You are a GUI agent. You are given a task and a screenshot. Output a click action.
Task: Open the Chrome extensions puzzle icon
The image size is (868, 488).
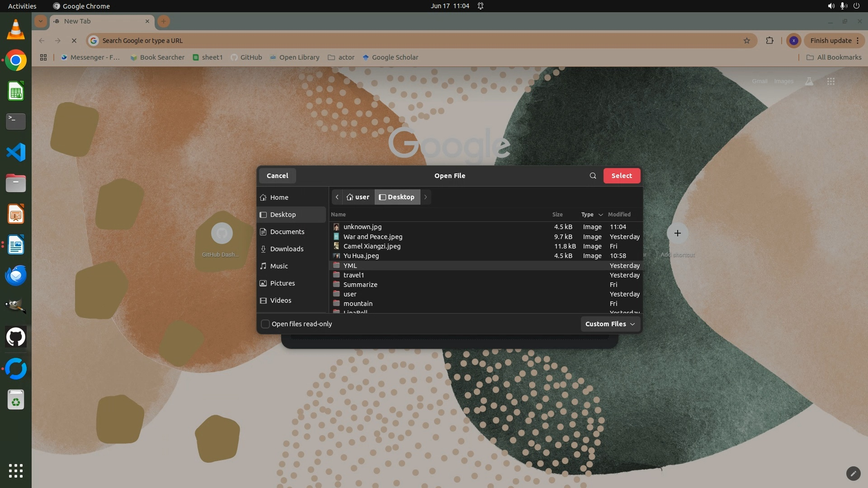(769, 41)
